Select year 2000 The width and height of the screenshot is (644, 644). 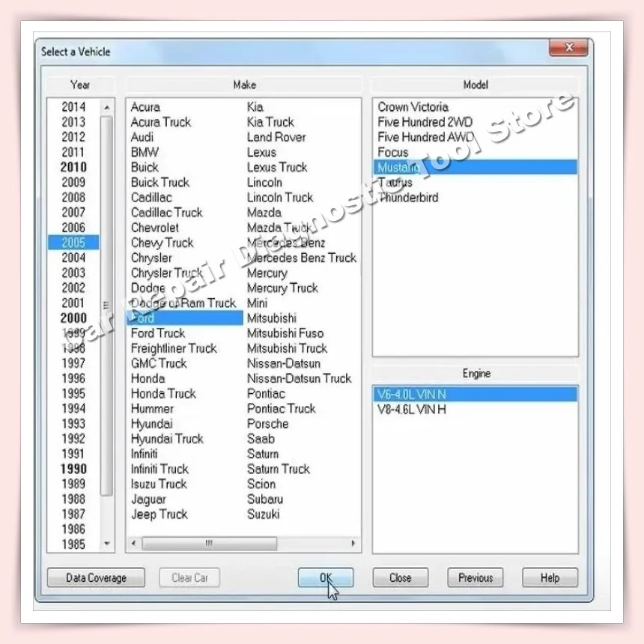pyautogui.click(x=73, y=318)
